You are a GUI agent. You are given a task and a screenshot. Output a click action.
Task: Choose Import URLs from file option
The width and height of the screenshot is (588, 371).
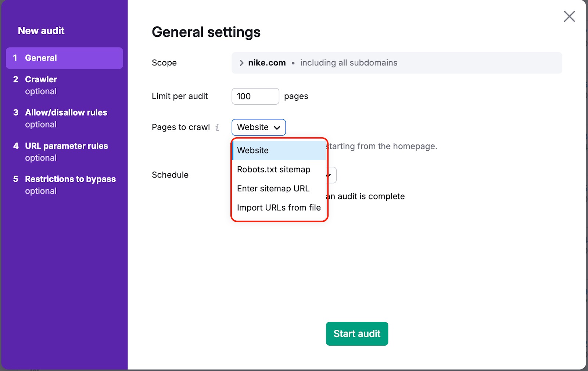pyautogui.click(x=279, y=208)
